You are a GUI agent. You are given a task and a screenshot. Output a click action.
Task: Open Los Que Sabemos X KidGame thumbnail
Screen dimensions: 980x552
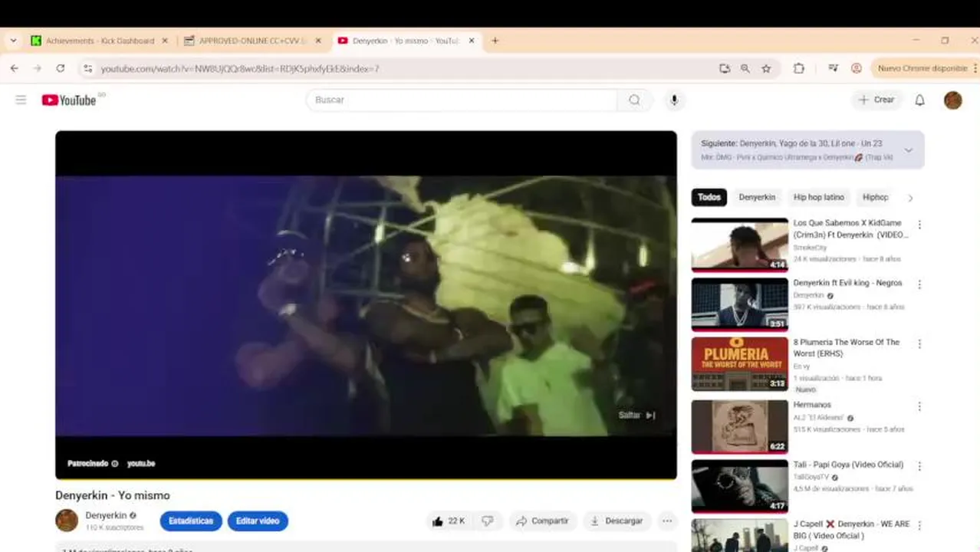coord(739,245)
